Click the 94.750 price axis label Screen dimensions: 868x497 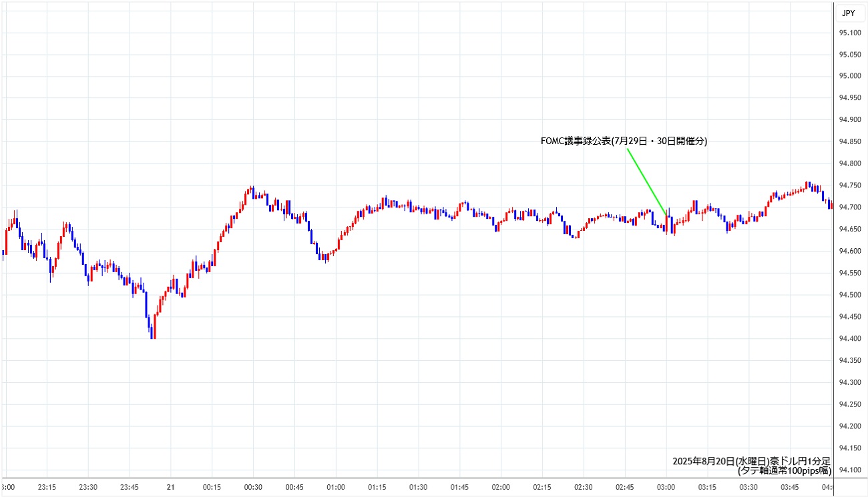(x=850, y=185)
